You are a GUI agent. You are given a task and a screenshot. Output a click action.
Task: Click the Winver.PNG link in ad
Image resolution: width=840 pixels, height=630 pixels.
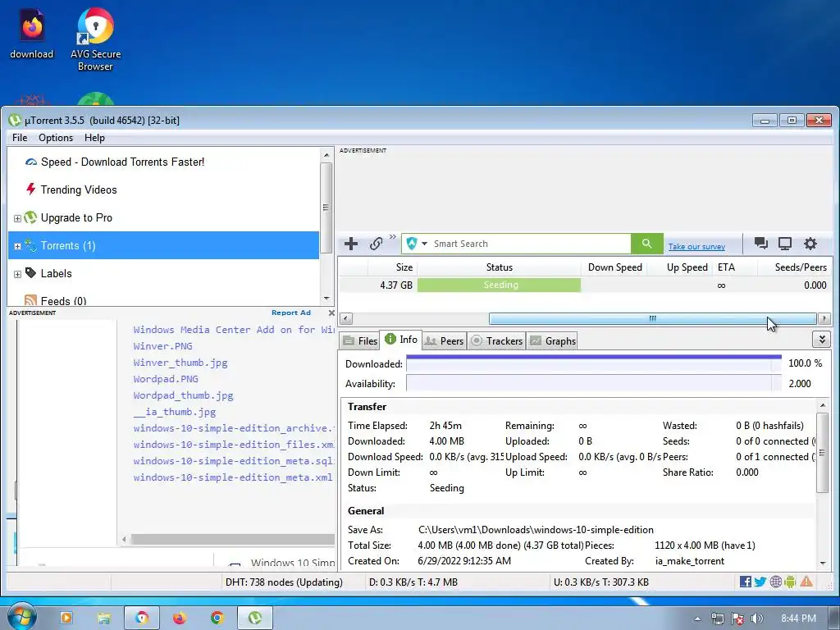click(163, 346)
